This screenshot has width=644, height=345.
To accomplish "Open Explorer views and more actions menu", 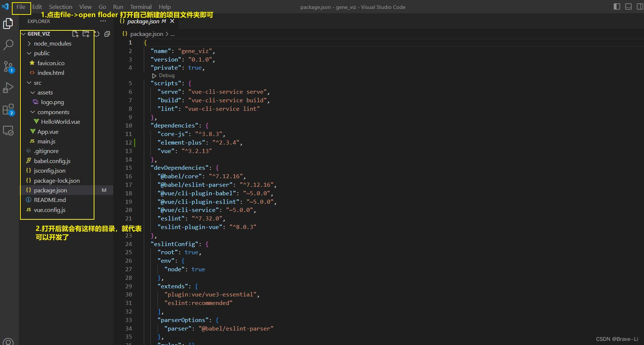I will pos(103,21).
